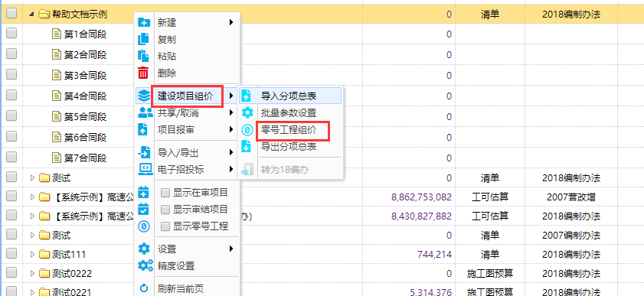Enable the 显示在审项目 checkbox
The width and height of the screenshot is (644, 296).
[165, 192]
